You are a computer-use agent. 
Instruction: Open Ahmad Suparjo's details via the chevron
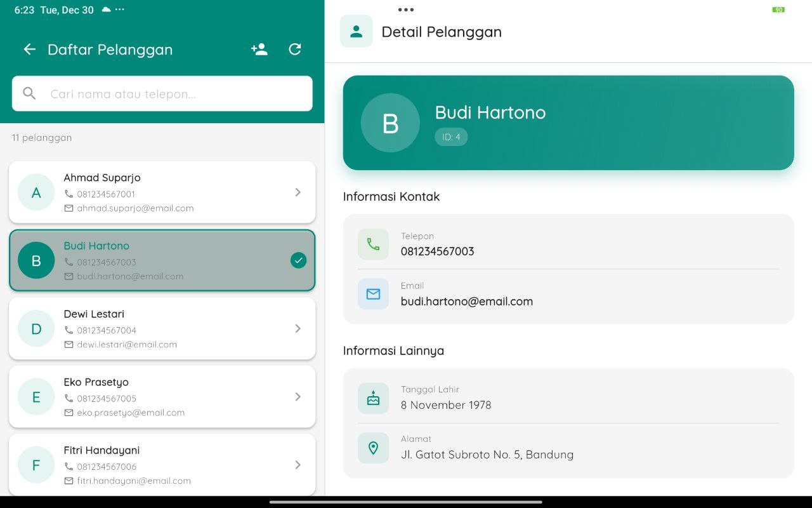coord(298,192)
